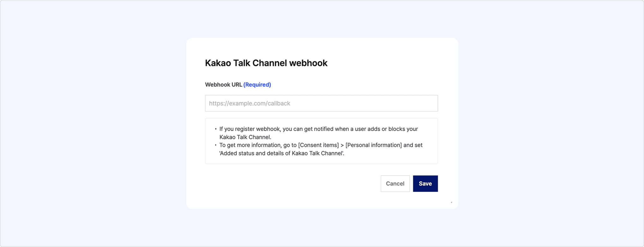Click 'Added status and details' quoted text
The width and height of the screenshot is (644, 247).
click(282, 154)
